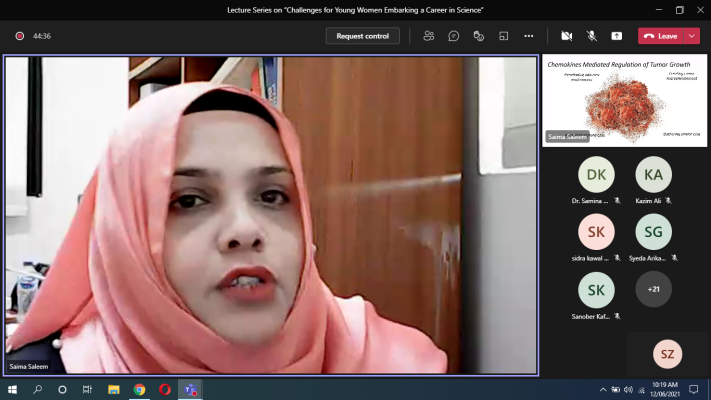Open the meeting chat

453,36
